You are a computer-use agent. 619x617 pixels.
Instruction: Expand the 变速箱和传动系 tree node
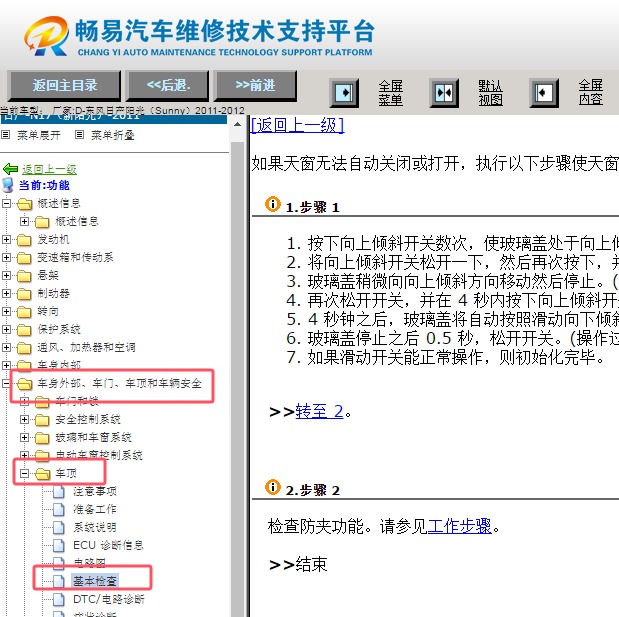pos(6,257)
